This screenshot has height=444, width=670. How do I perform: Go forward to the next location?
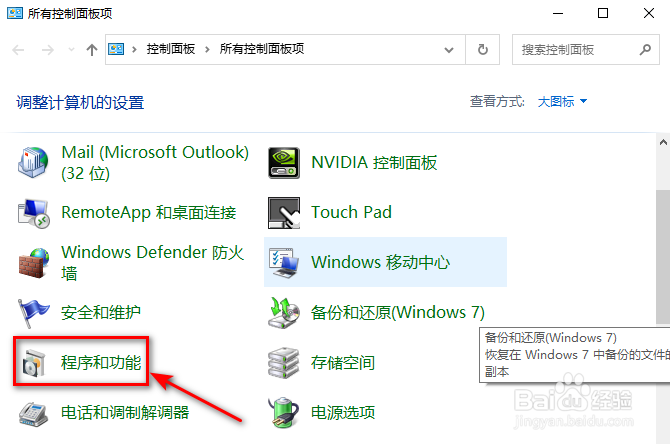pos(47,50)
